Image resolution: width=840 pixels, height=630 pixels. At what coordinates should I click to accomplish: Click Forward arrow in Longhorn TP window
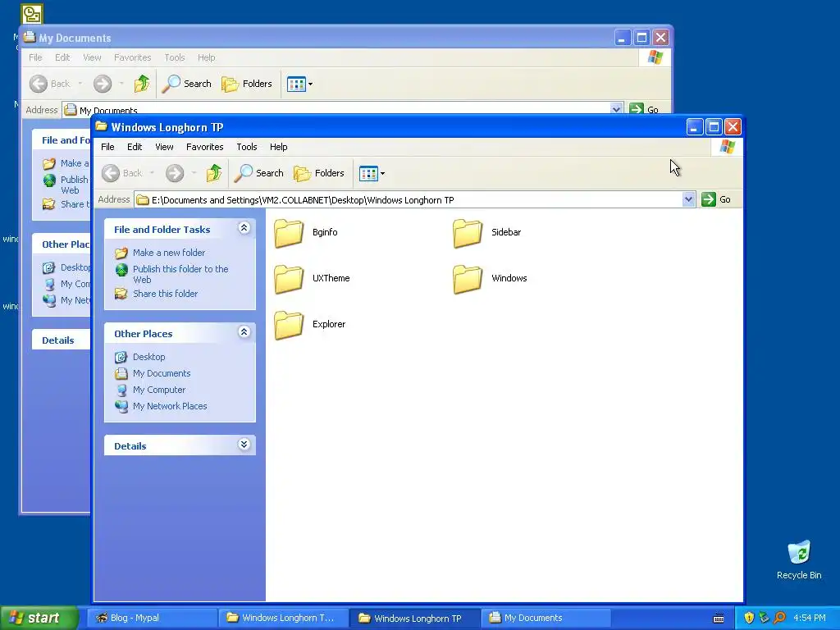click(x=175, y=173)
